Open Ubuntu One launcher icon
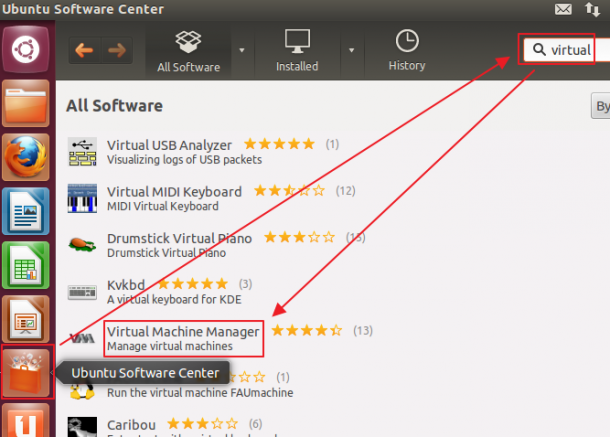The width and height of the screenshot is (610, 437). click(x=26, y=420)
